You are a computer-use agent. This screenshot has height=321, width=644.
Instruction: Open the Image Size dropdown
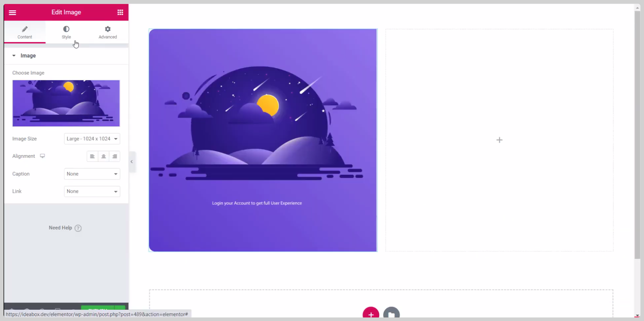(x=92, y=139)
